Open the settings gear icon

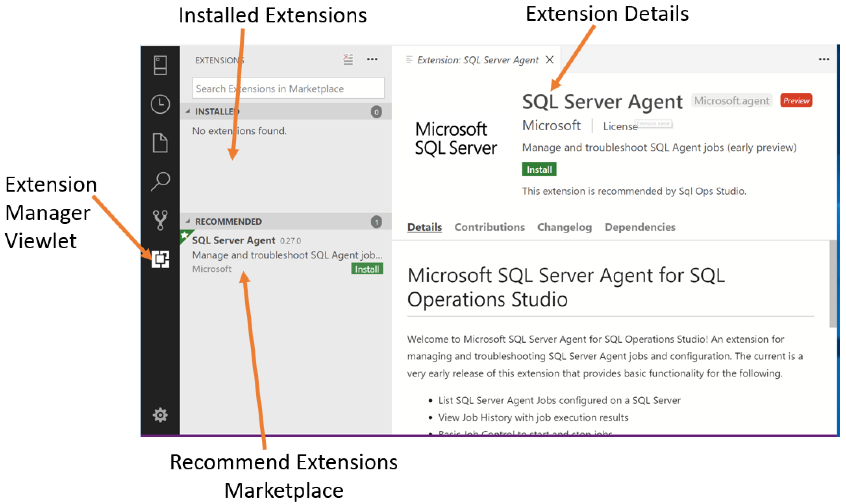click(x=160, y=415)
